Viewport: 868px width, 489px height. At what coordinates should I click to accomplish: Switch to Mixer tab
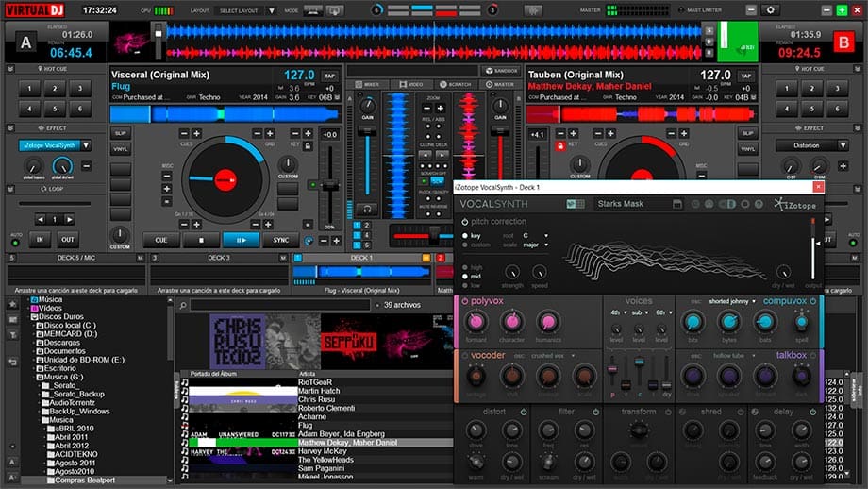click(x=368, y=85)
